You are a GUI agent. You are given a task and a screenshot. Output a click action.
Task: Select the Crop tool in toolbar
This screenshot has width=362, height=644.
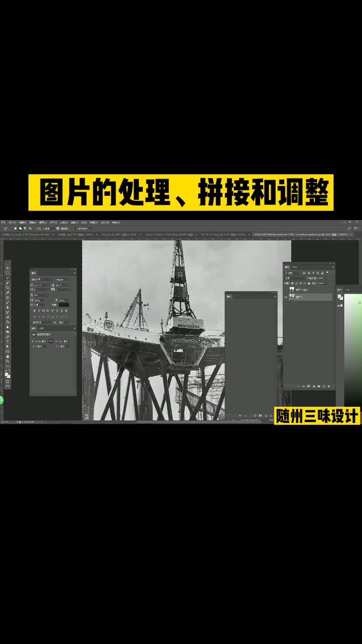pos(7,288)
